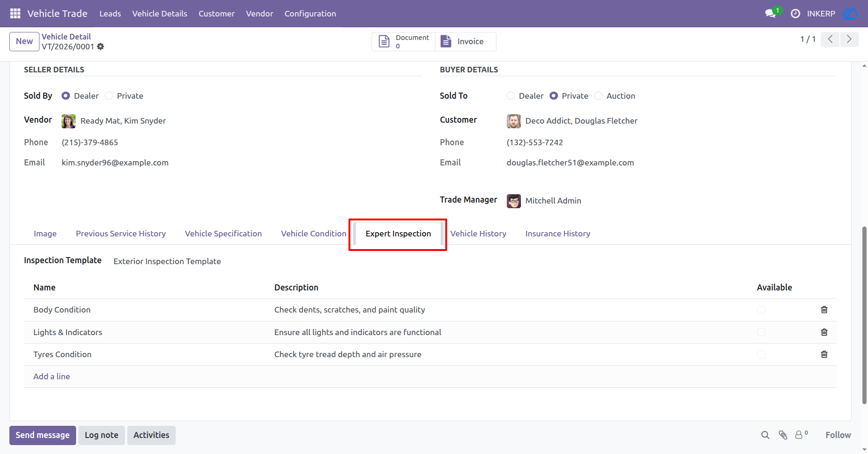868x454 pixels.
Task: Click the New button
Action: 24,41
